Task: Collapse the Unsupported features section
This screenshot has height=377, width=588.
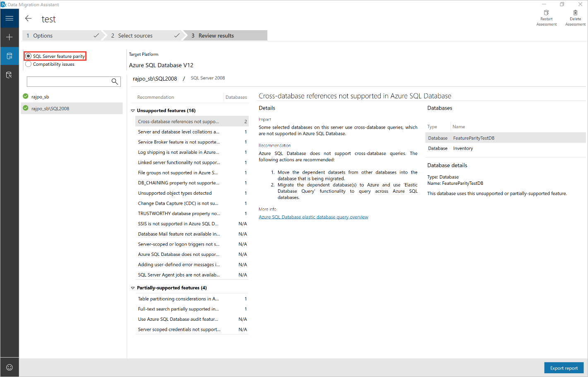Action: [133, 110]
